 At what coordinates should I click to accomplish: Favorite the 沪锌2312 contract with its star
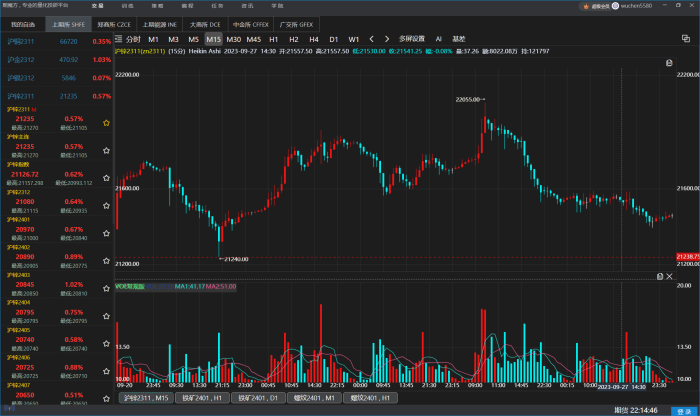click(x=105, y=207)
